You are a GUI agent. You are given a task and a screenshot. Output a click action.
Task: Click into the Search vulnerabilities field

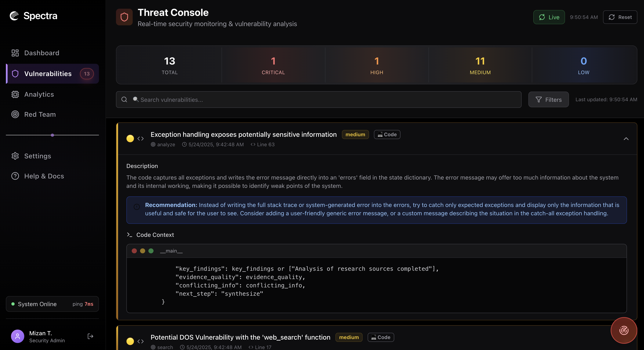tap(325, 100)
